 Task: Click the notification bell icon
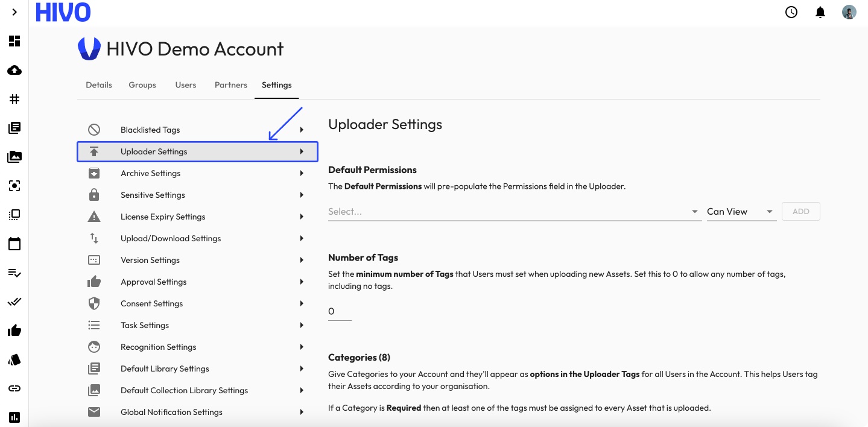[820, 12]
